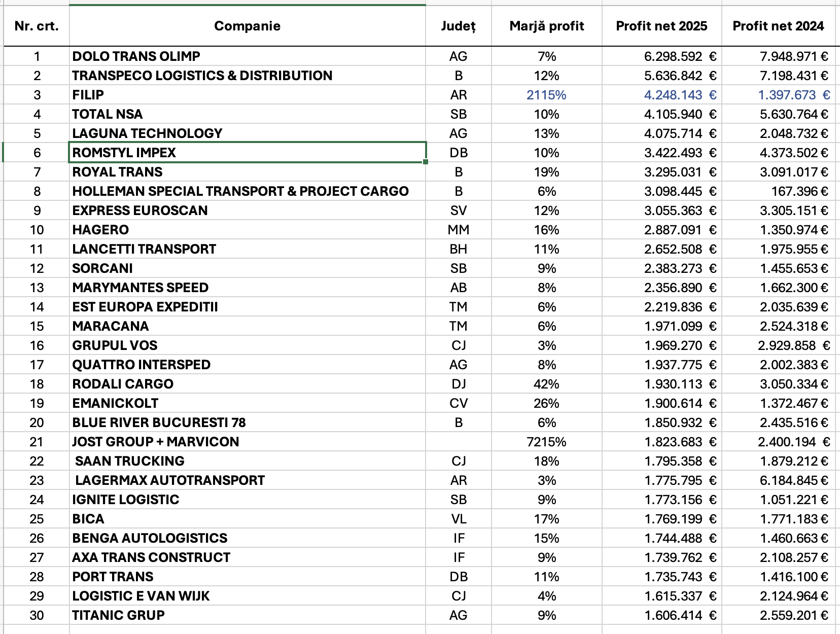Click the GRUPUL VOS company name

coord(115,345)
